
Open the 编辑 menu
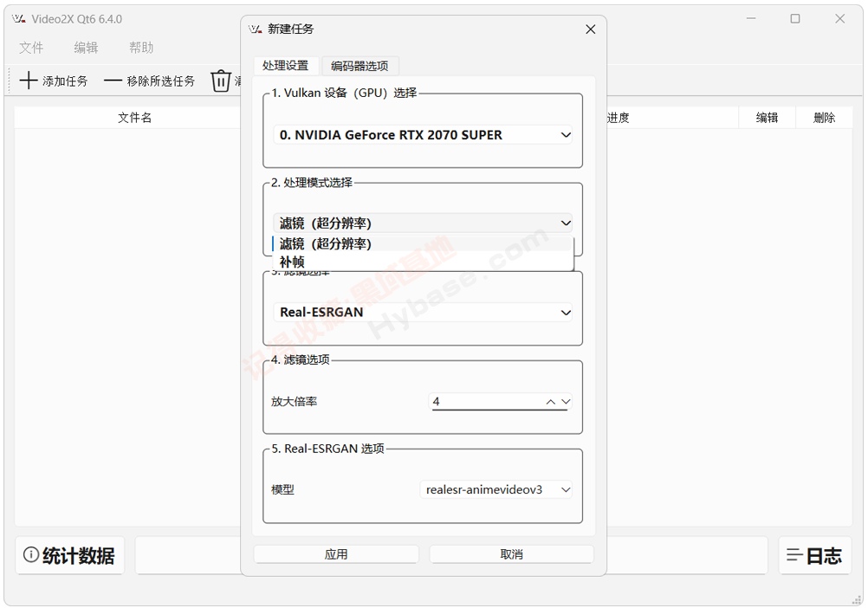pyautogui.click(x=86, y=48)
